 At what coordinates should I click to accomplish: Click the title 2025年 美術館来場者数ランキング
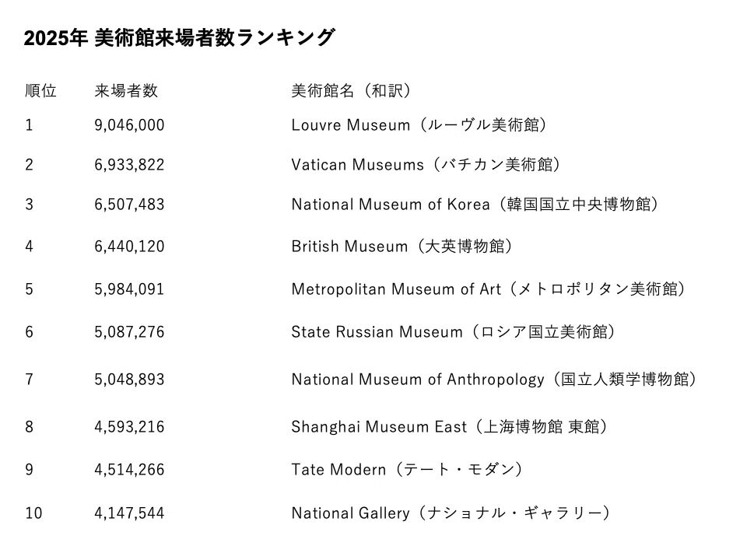pyautogui.click(x=180, y=38)
